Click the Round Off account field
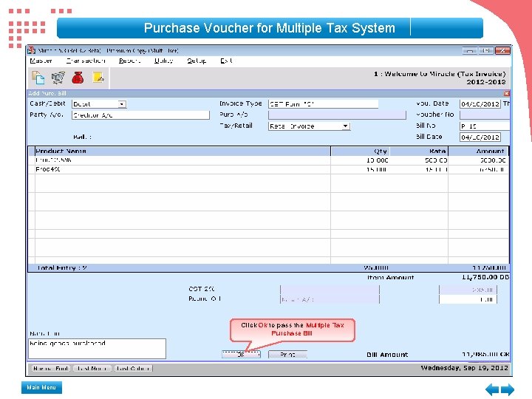532x399 pixels. (x=330, y=299)
